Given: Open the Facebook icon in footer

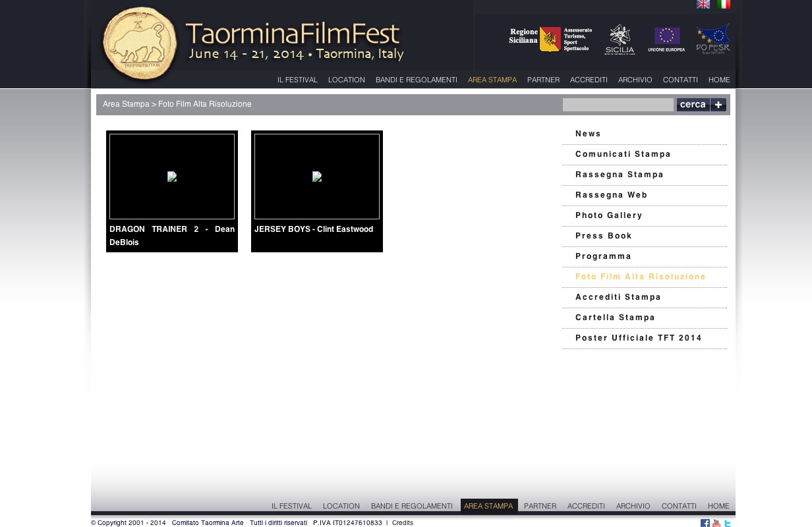Looking at the screenshot, I should coord(705,523).
